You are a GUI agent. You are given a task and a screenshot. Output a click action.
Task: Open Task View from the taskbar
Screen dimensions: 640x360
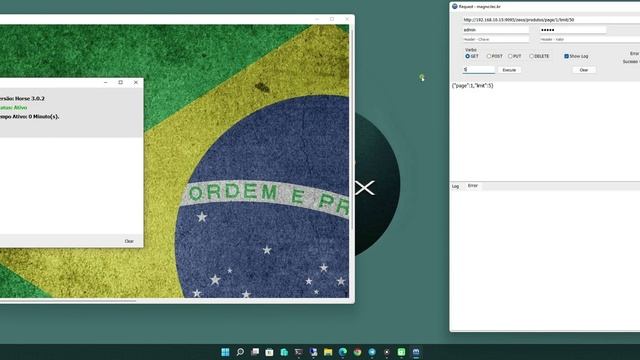(255, 352)
